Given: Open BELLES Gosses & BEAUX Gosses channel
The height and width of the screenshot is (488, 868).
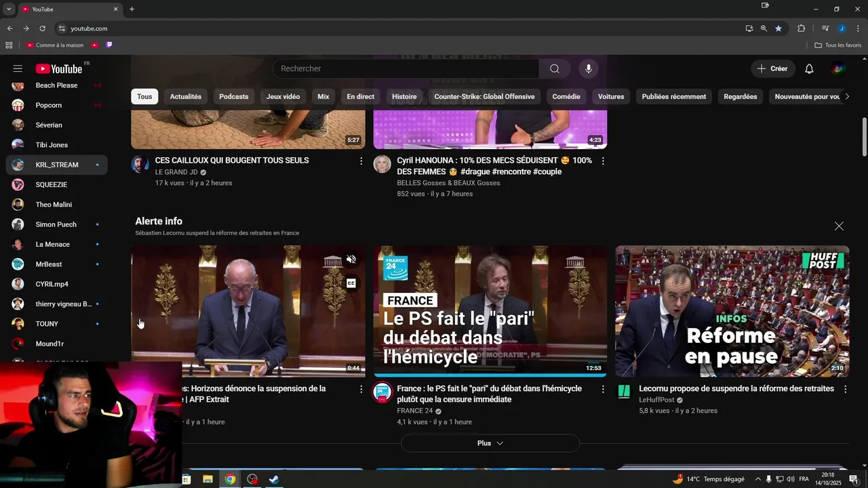Looking at the screenshot, I should click(x=448, y=183).
